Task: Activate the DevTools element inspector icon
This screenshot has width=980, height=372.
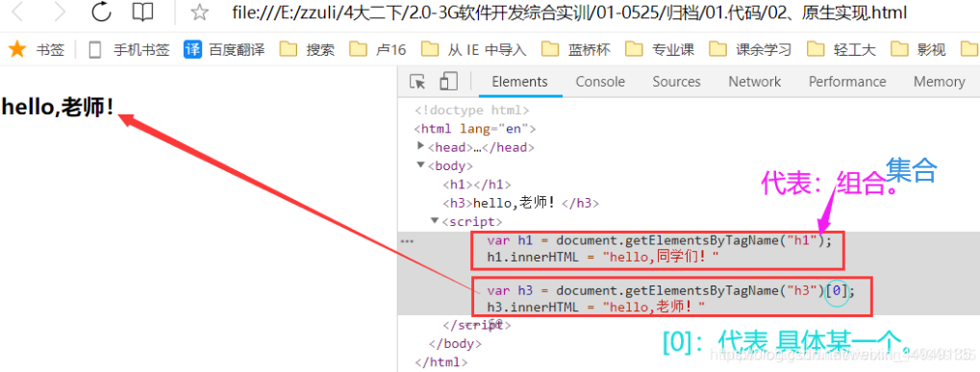Action: (x=417, y=82)
